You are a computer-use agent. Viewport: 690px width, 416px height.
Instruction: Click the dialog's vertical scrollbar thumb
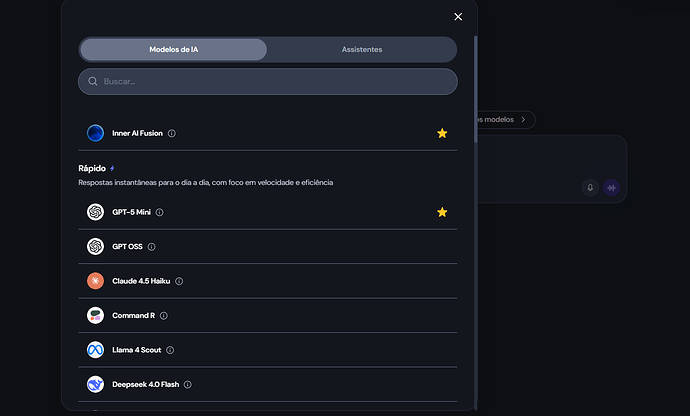(475, 89)
